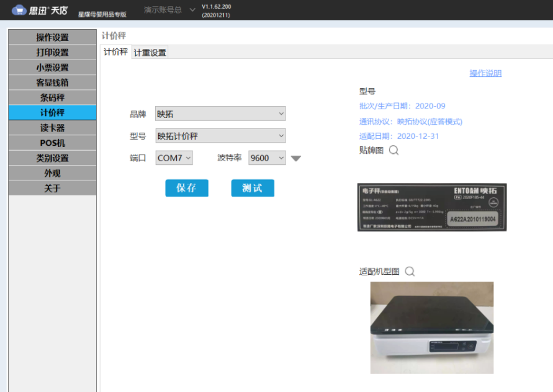Select the 计价秤 tab
Image resolution: width=553 pixels, height=392 pixels.
coord(115,52)
